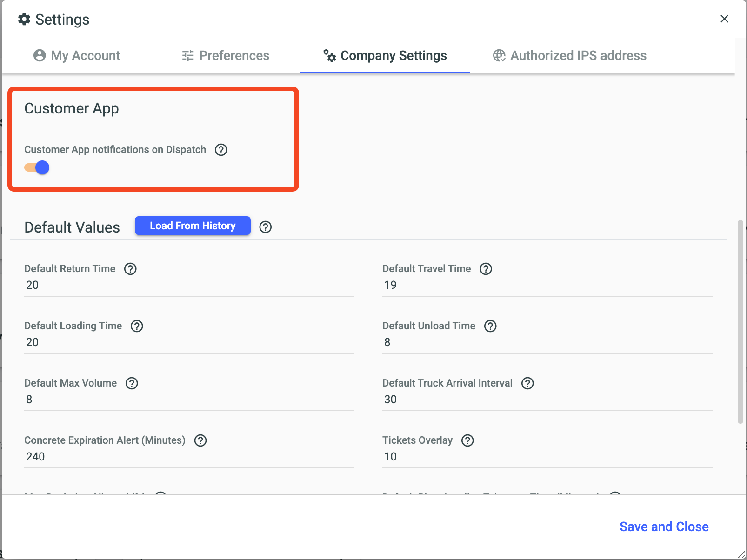Click the Default Return Time input field
Image resolution: width=747 pixels, height=560 pixels.
point(188,285)
